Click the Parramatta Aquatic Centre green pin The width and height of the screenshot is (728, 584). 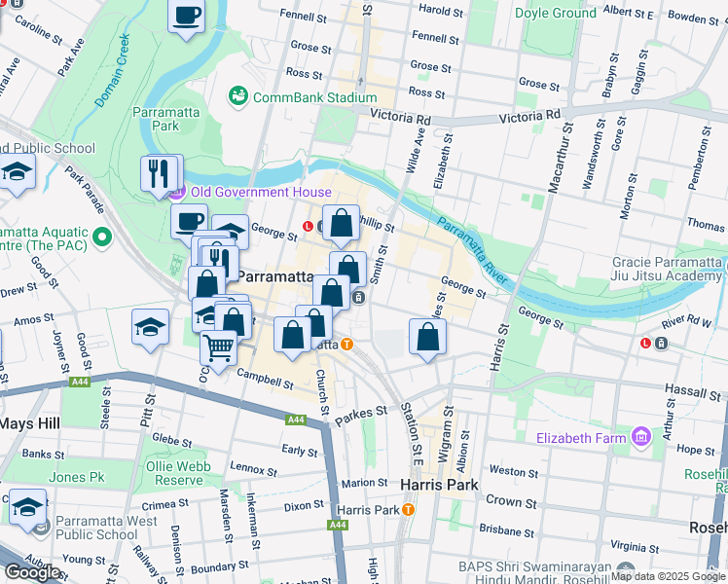click(x=102, y=237)
